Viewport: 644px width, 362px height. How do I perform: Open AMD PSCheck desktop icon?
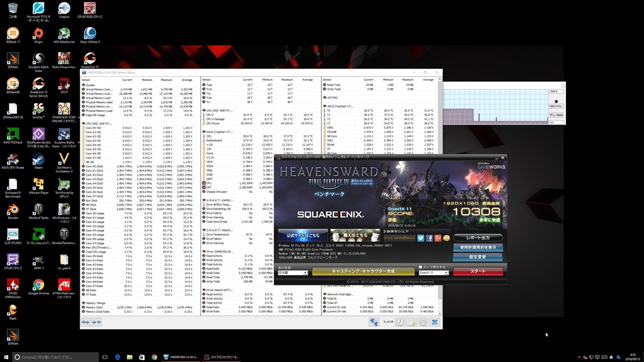13,136
